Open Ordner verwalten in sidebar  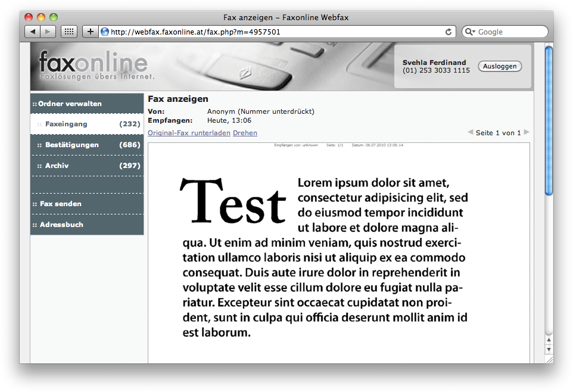(87, 104)
